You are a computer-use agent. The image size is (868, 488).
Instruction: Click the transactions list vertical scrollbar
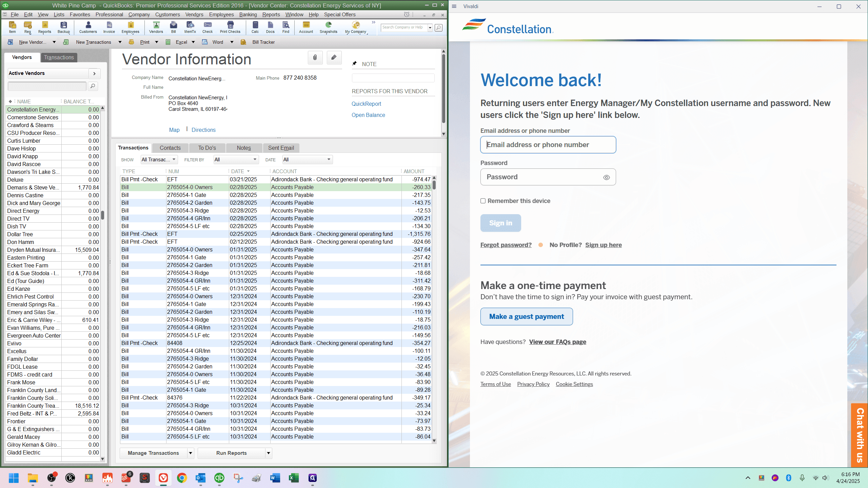tap(434, 309)
